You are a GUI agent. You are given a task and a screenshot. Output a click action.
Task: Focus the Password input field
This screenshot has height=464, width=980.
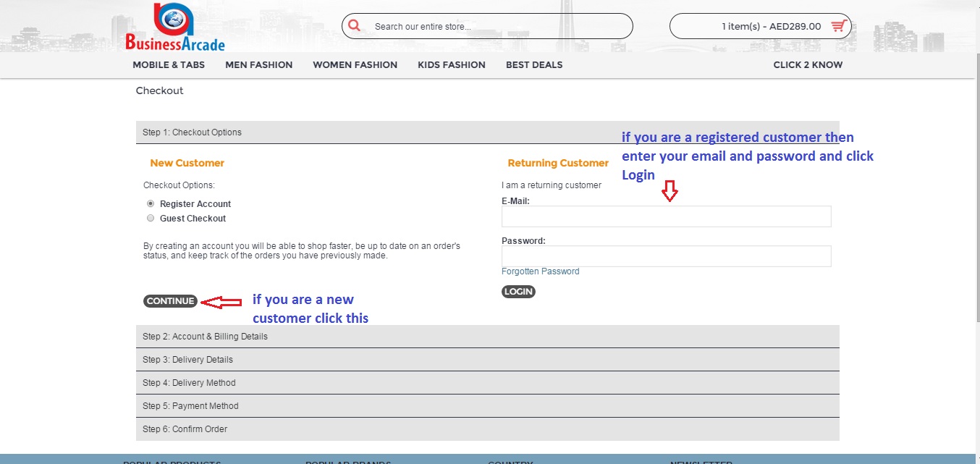[666, 256]
